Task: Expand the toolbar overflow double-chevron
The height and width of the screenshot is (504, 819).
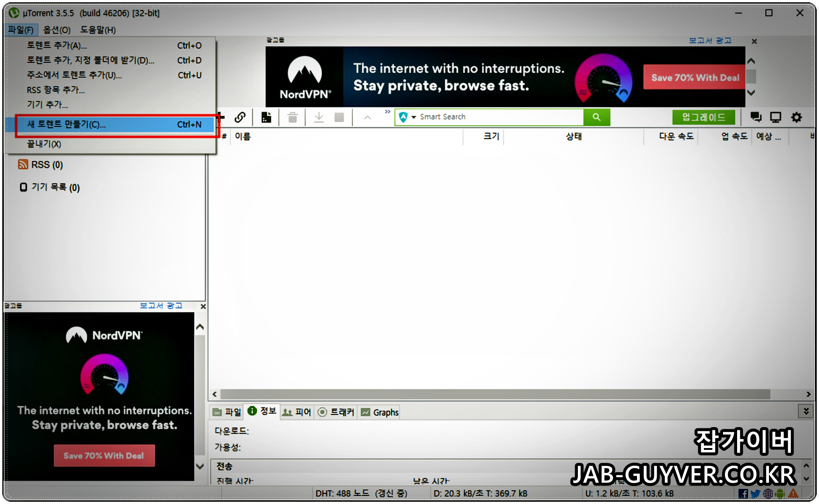Action: tap(387, 112)
